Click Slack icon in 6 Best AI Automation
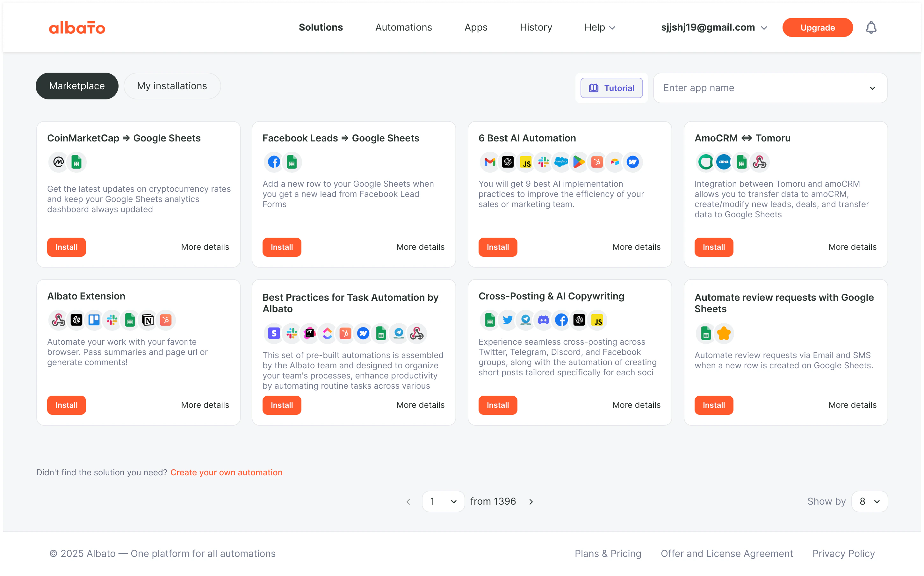The height and width of the screenshot is (576, 924). (544, 162)
